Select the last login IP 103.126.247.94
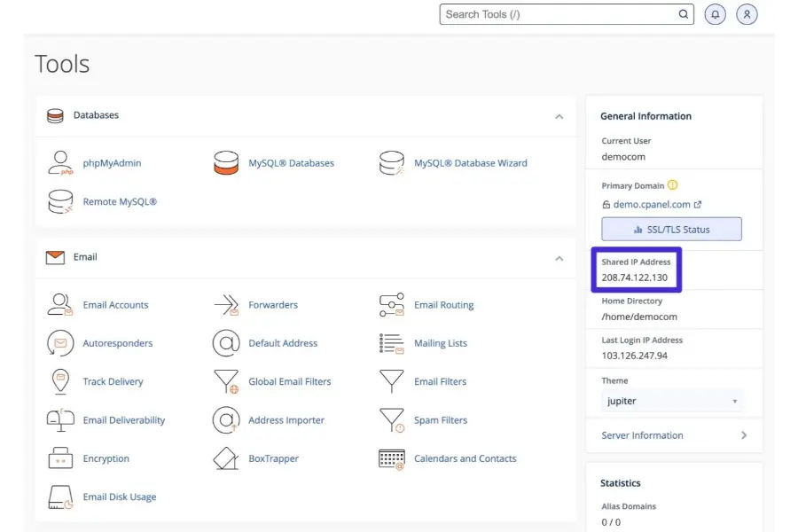 [635, 356]
